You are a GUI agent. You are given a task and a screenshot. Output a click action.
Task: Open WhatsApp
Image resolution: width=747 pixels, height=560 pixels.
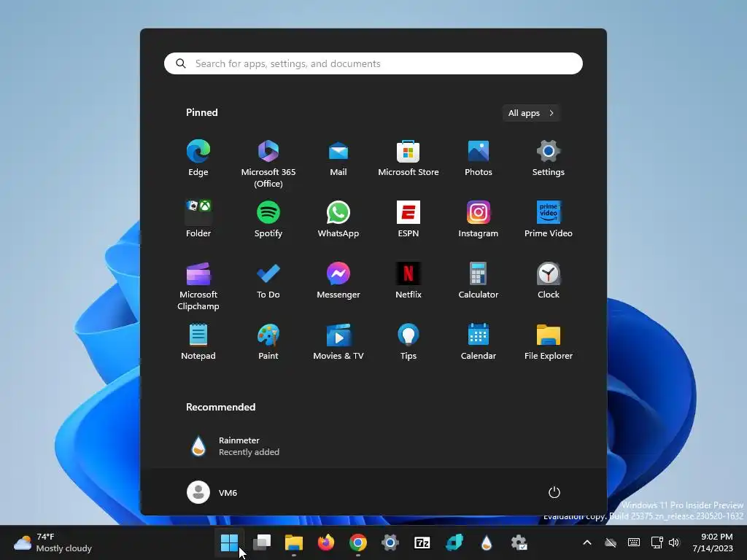[338, 219]
